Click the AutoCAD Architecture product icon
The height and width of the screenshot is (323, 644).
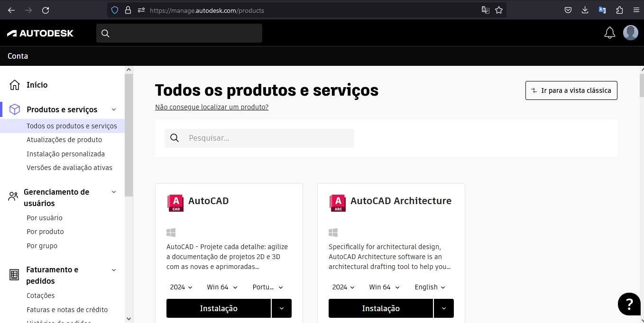337,203
